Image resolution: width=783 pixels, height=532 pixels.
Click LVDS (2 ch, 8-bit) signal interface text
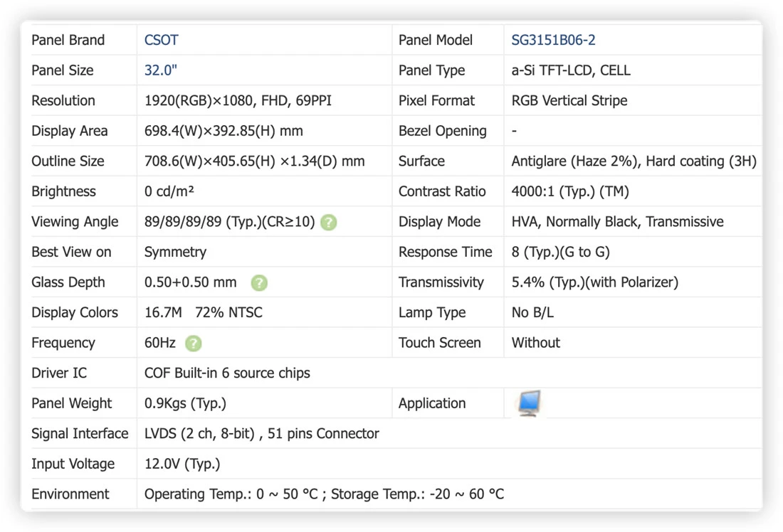(199, 434)
